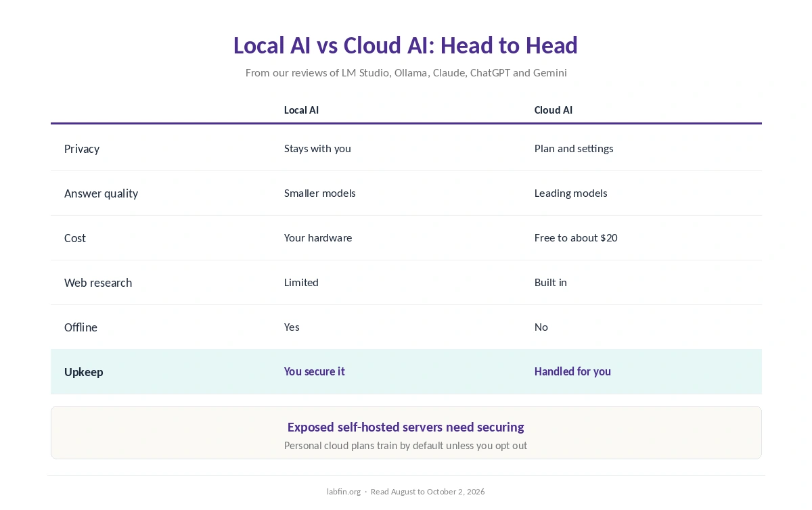Select the 'Privacy' row label
This screenshot has width=812, height=510.
82,149
